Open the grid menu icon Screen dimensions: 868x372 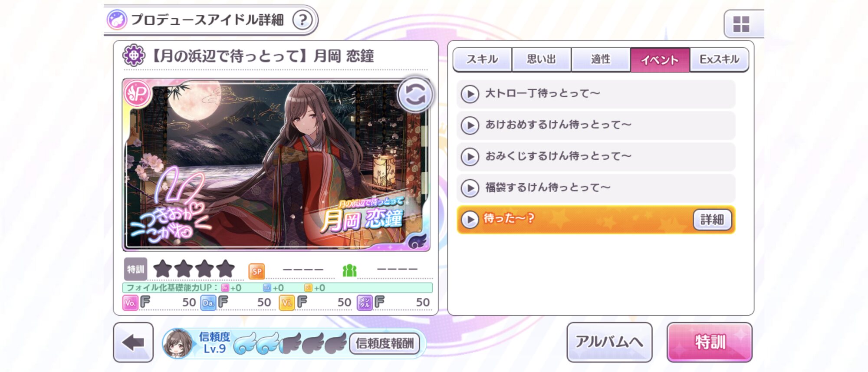(741, 24)
